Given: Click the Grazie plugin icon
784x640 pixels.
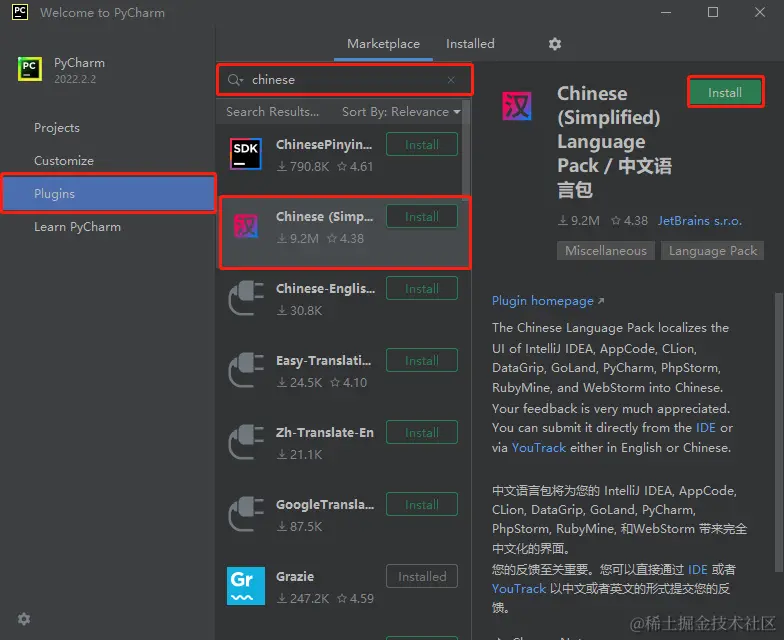Looking at the screenshot, I should click(246, 586).
